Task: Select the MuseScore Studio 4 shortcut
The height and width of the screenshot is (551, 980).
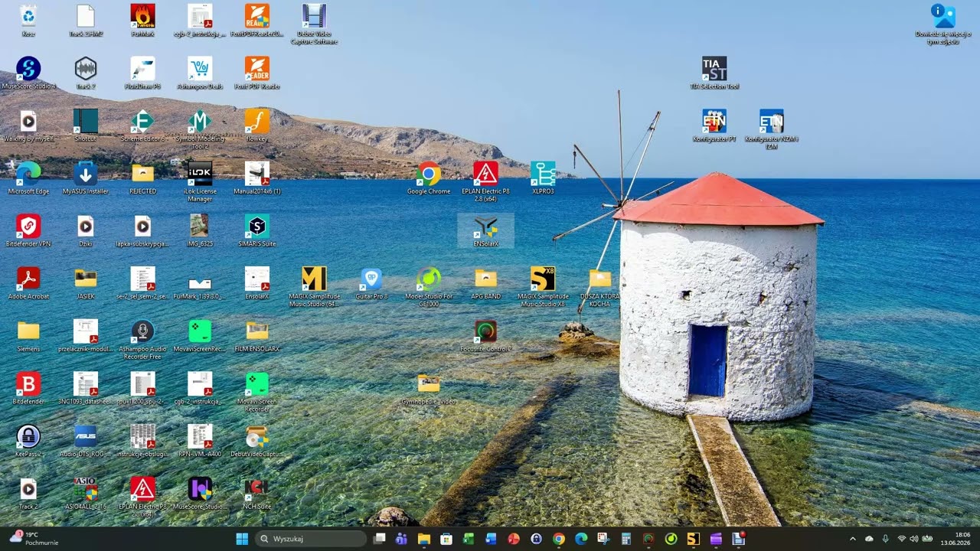Action: (x=28, y=73)
